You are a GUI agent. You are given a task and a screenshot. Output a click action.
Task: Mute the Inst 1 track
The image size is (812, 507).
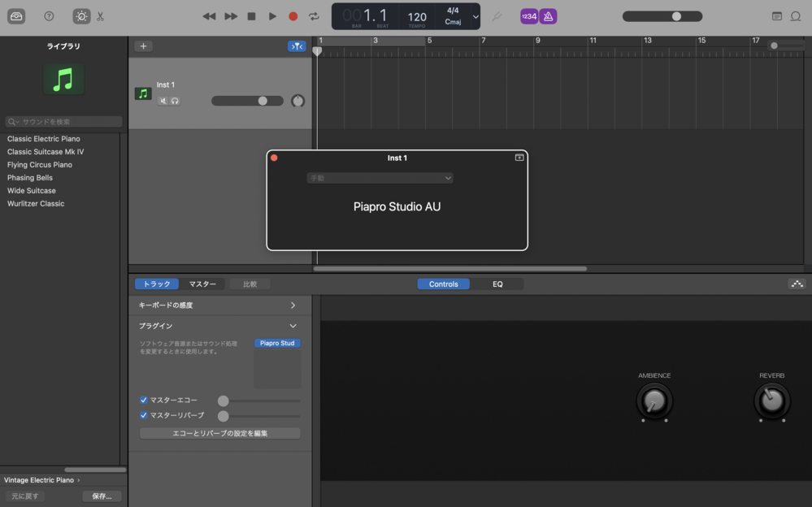pos(163,101)
